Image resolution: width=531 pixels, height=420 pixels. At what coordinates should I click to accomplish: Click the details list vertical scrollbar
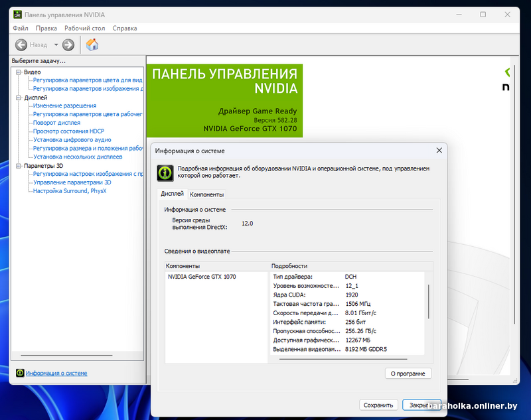coord(428,301)
